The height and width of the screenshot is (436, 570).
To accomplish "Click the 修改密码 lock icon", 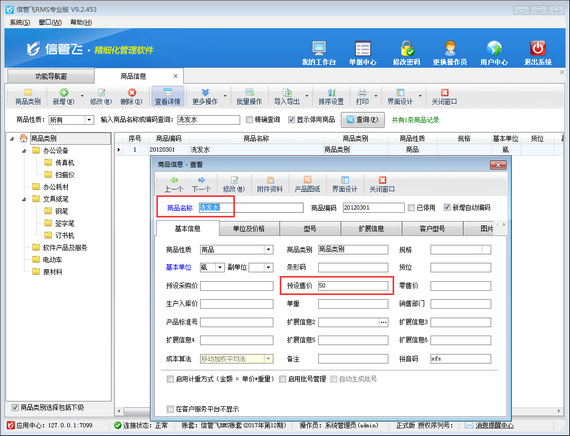I will tap(407, 48).
